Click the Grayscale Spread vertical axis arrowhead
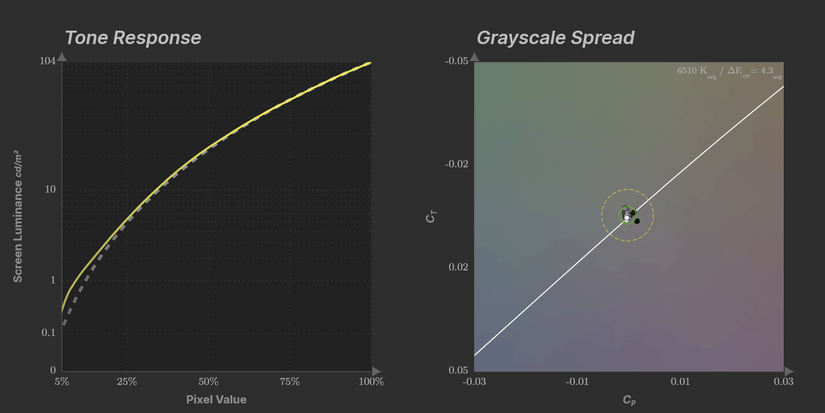 click(475, 56)
